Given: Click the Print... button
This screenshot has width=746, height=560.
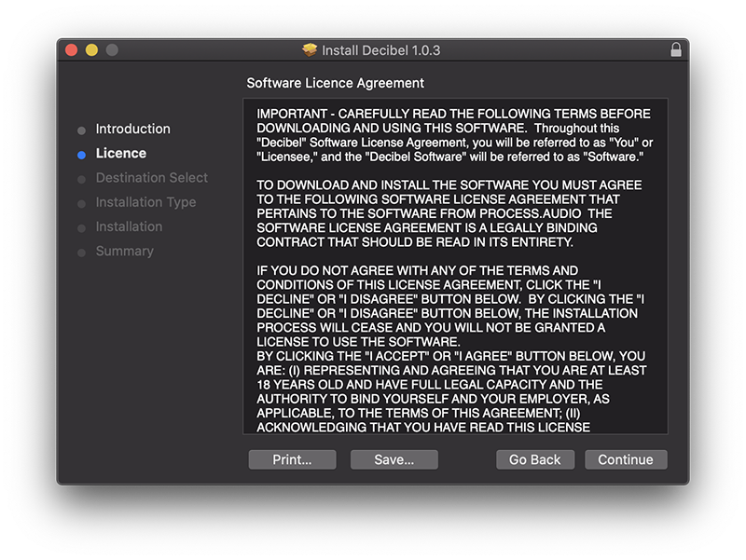Looking at the screenshot, I should pos(292,459).
